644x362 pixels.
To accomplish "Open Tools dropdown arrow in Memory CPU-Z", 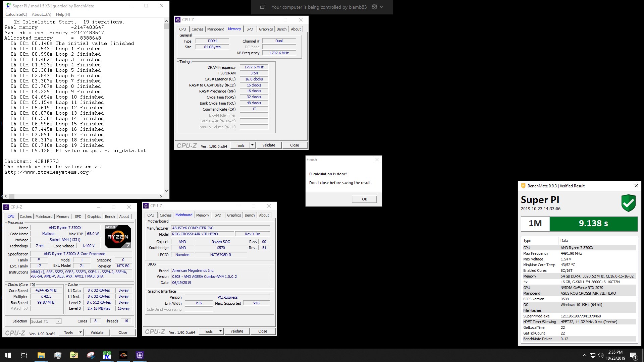I will click(253, 145).
